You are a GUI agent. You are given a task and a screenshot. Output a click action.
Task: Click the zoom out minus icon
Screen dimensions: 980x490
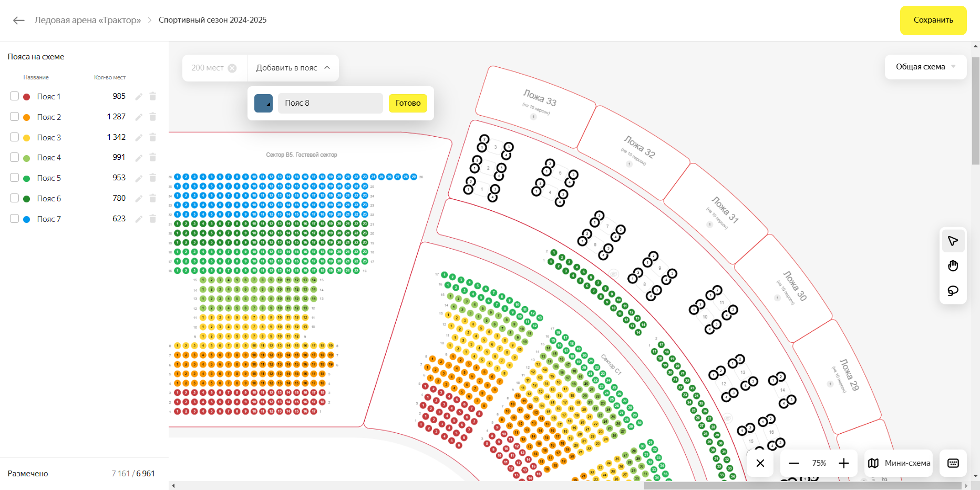794,463
